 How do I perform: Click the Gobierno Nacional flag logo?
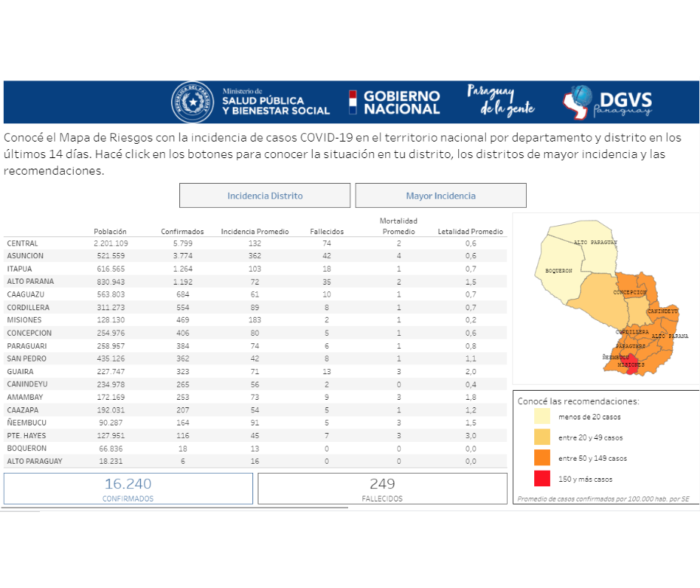pos(352,102)
